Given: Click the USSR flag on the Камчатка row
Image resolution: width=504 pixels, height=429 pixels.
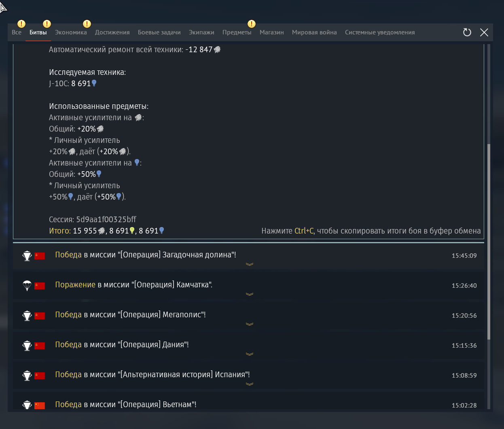Looking at the screenshot, I should pyautogui.click(x=40, y=286).
